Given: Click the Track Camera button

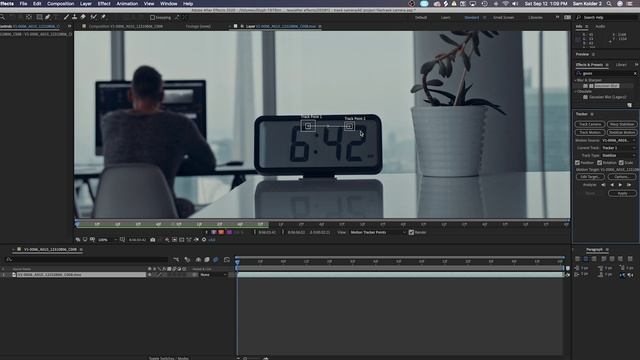Looking at the screenshot, I should [x=590, y=124].
